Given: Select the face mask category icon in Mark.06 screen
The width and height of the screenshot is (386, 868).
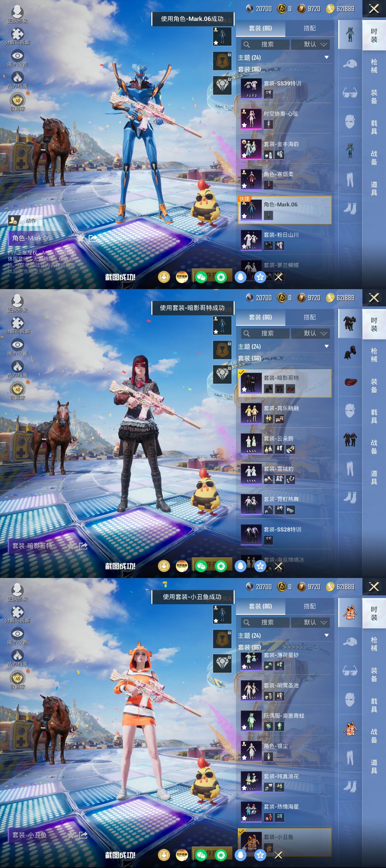Looking at the screenshot, I should [350, 121].
